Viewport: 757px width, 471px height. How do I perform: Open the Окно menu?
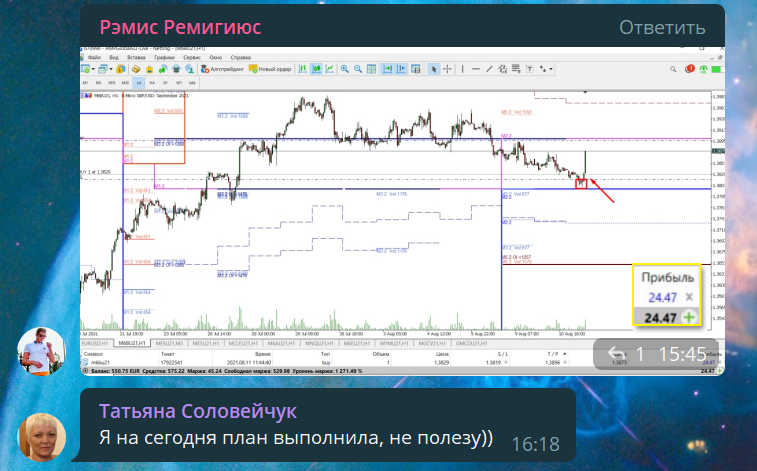click(216, 57)
